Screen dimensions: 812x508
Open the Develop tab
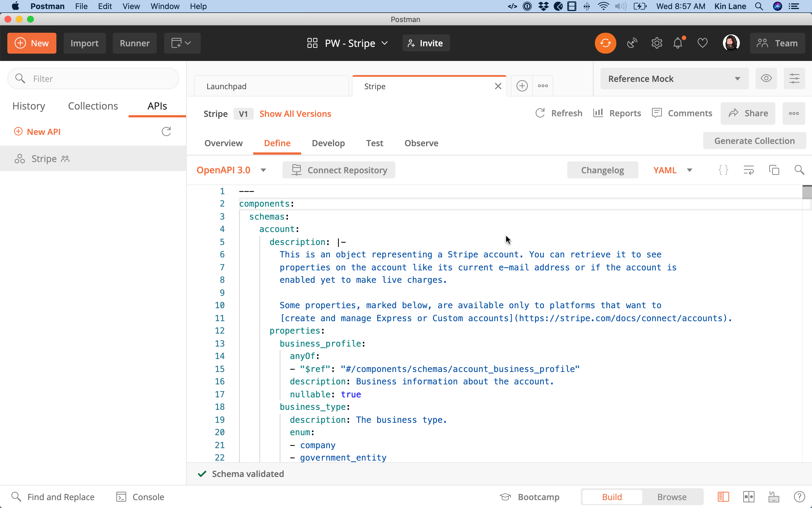328,143
